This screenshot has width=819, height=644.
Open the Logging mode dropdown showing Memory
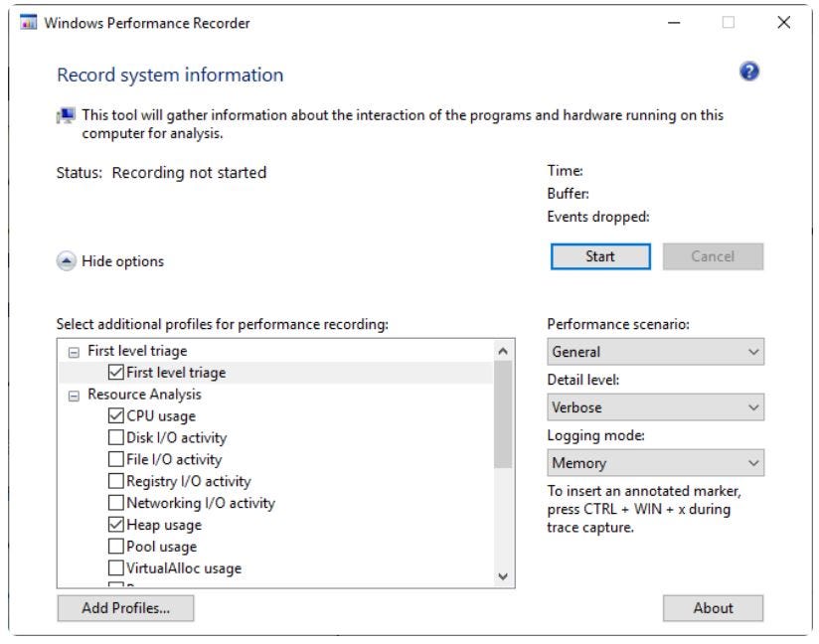click(655, 463)
